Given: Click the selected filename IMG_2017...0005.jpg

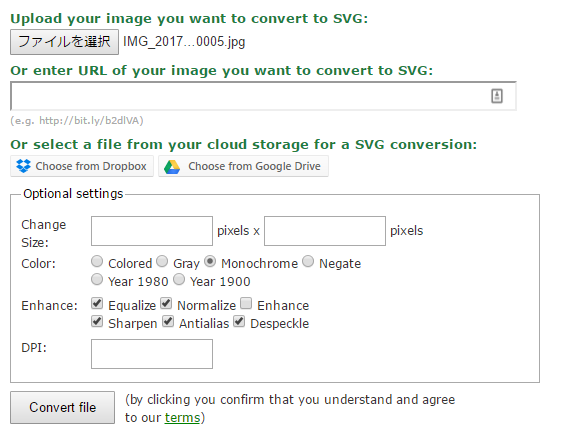Looking at the screenshot, I should point(184,42).
